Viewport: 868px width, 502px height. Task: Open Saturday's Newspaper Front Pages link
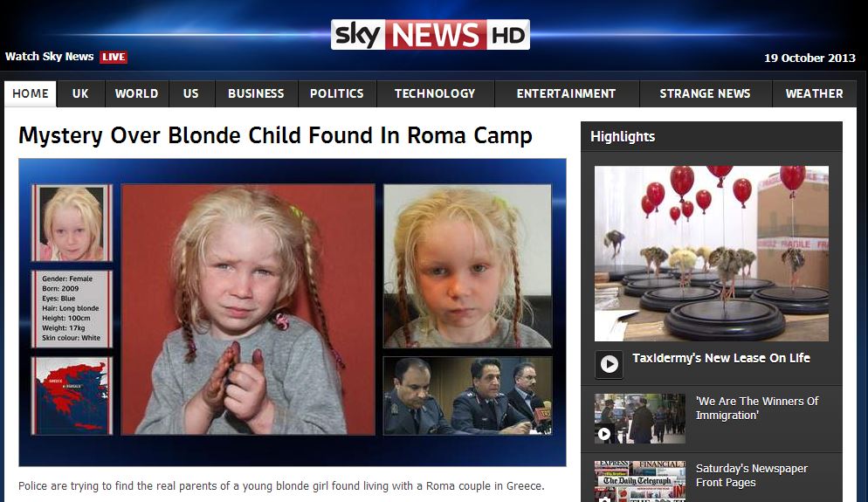click(751, 476)
